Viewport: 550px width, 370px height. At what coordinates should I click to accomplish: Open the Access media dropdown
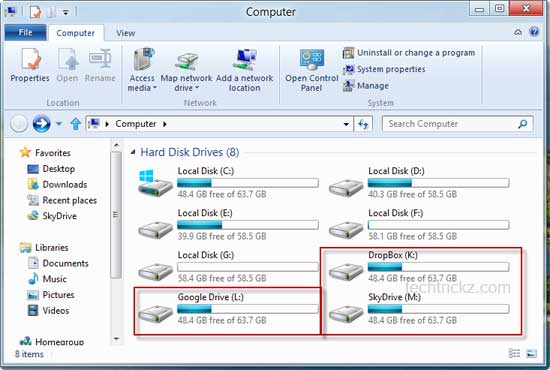coord(142,70)
